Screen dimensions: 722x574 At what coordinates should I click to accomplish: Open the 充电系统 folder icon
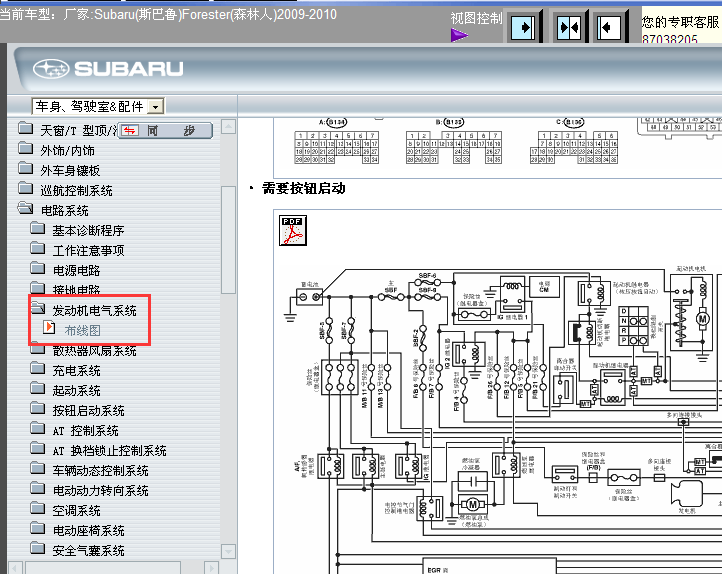[38, 369]
